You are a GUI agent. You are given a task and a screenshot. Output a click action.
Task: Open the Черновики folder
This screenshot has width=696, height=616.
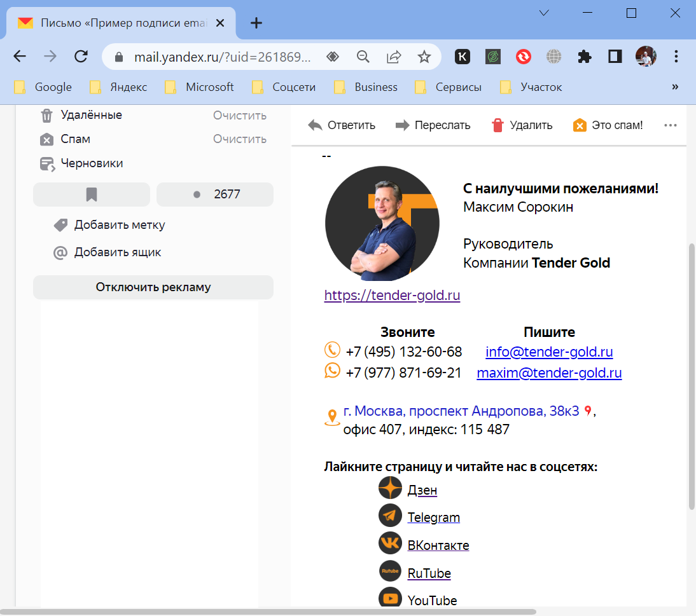click(x=92, y=163)
